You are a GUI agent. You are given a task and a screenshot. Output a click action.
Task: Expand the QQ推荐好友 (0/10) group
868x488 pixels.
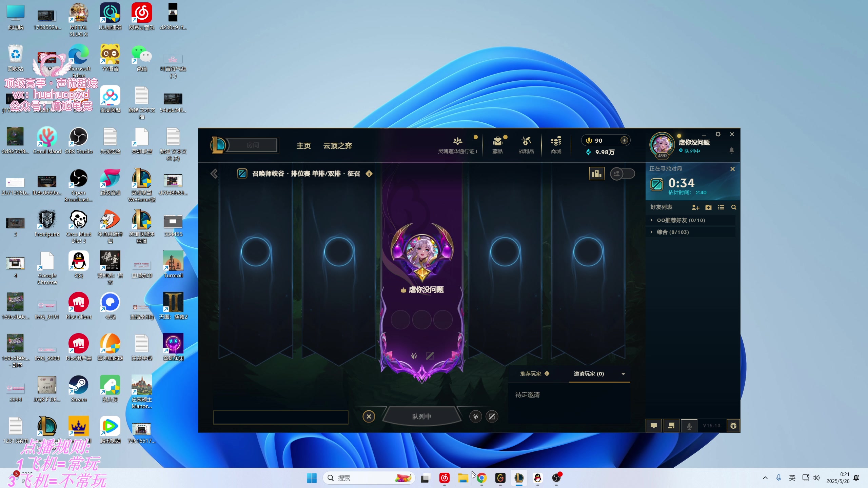(x=691, y=220)
